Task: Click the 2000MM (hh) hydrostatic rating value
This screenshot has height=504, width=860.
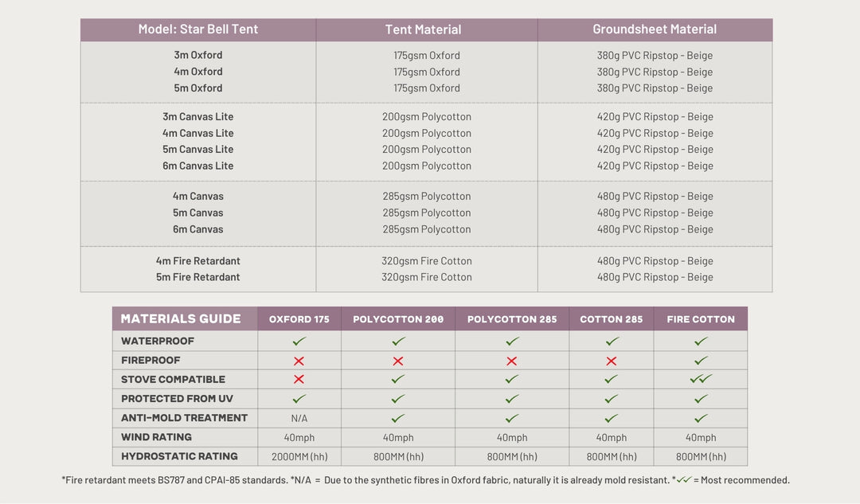Action: 299,456
